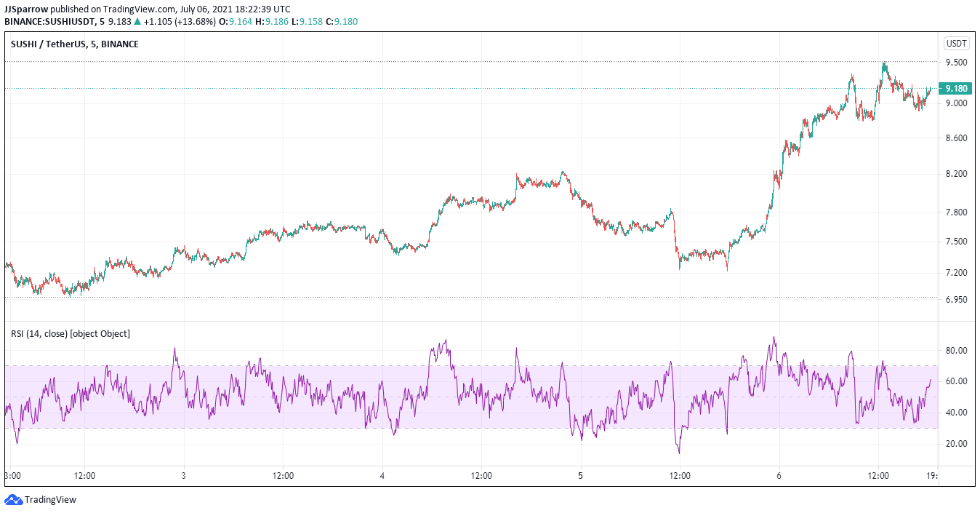
Task: Click the 9.180 current price label
Action: [x=955, y=88]
